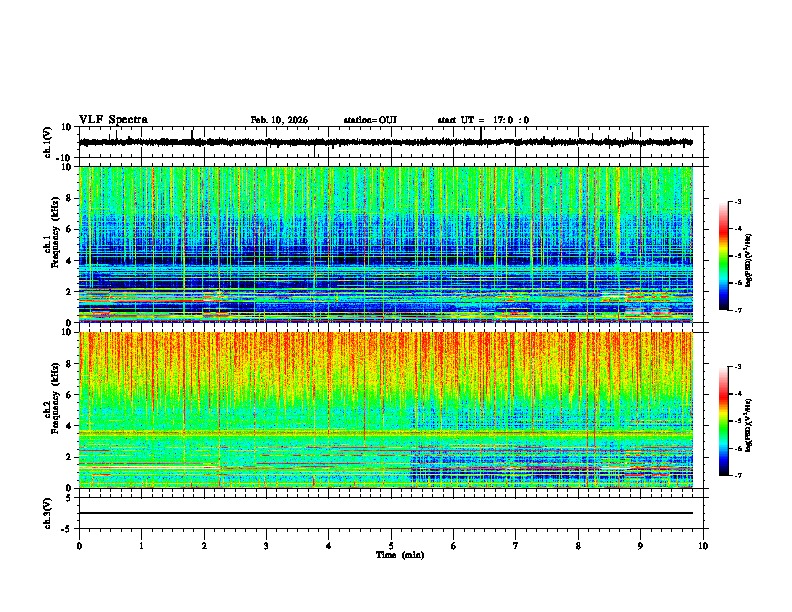This screenshot has width=792, height=612.
Task: Click the "ch.2 Frequency (kHz)" axis label
Action: point(53,398)
